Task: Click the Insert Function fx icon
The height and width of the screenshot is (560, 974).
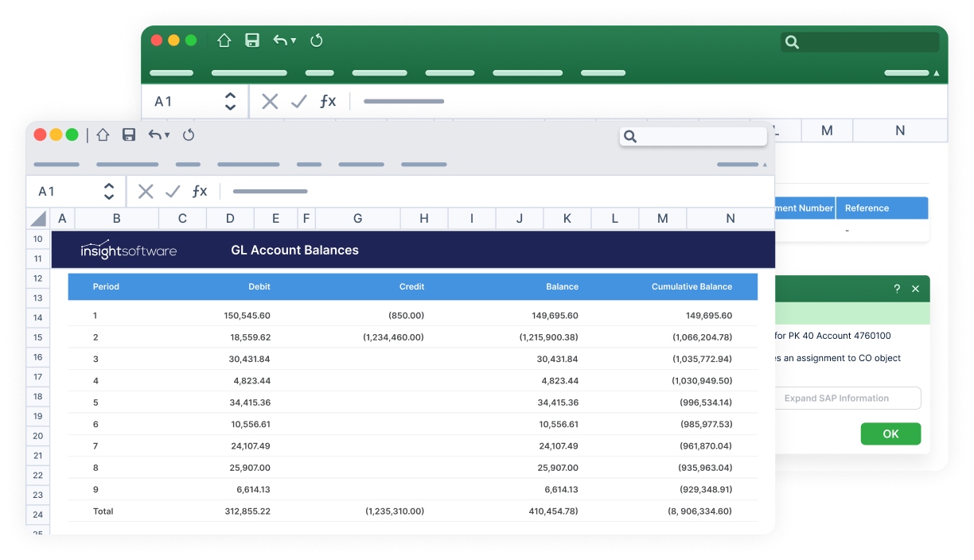Action: (199, 191)
